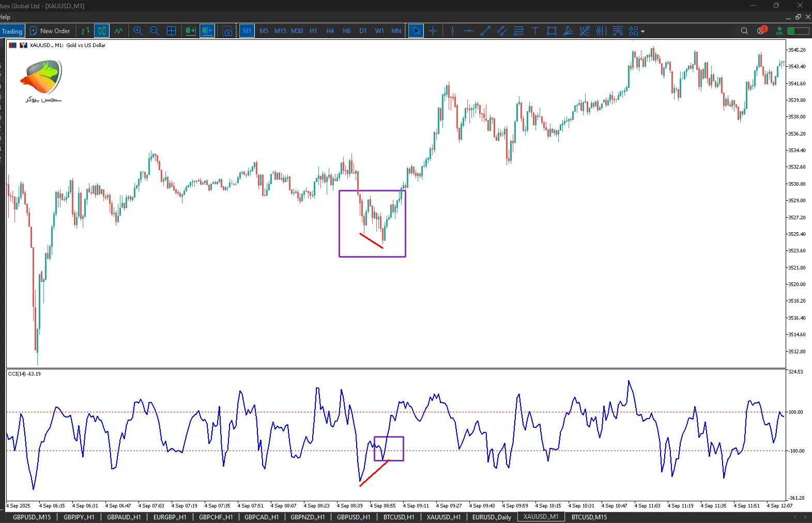812x523 pixels.
Task: Switch to the H1 timeframe
Action: click(x=313, y=31)
